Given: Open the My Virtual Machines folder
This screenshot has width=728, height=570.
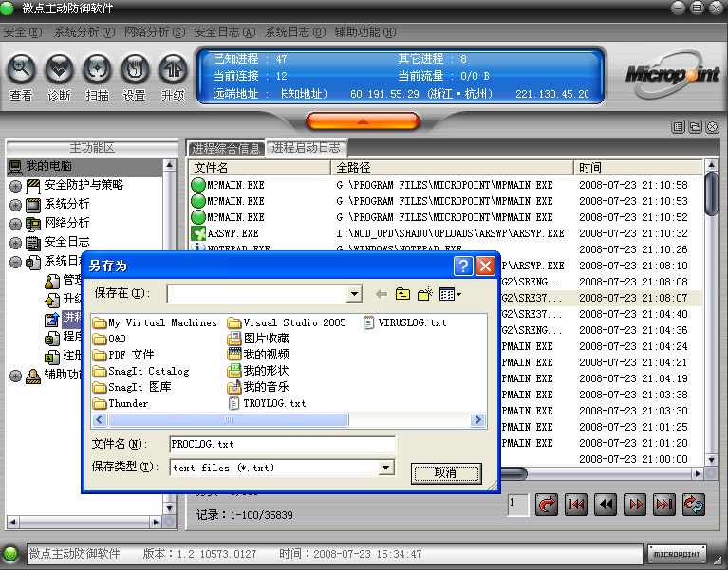Looking at the screenshot, I should [x=155, y=322].
